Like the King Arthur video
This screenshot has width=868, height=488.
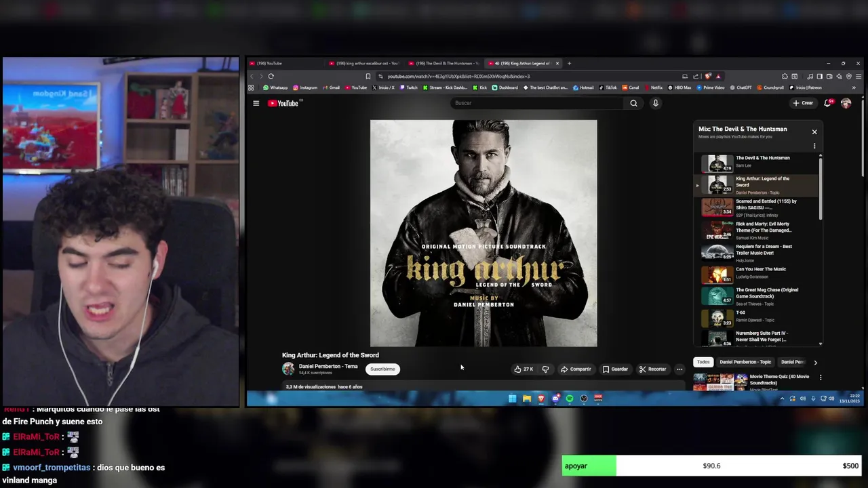(524, 369)
